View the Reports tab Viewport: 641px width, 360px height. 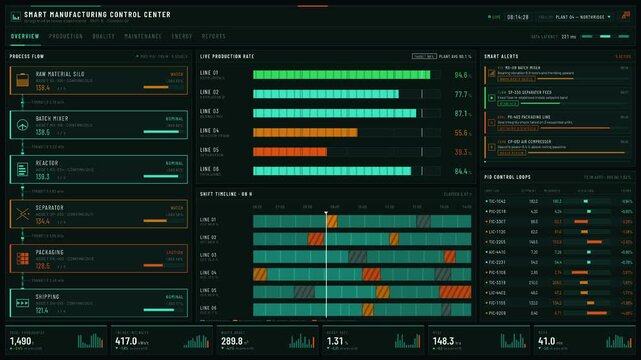tap(213, 36)
